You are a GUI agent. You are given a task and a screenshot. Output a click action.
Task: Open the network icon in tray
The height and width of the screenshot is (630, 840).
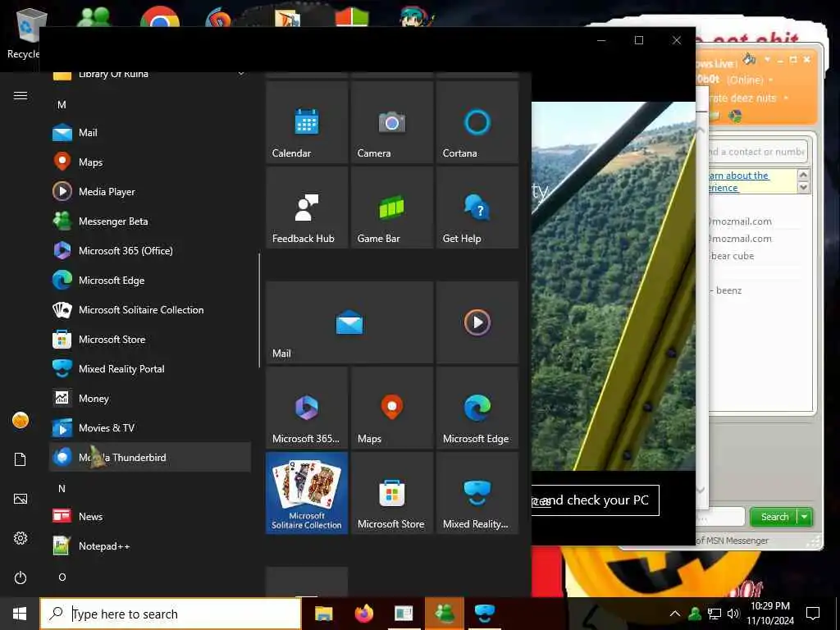coord(714,614)
